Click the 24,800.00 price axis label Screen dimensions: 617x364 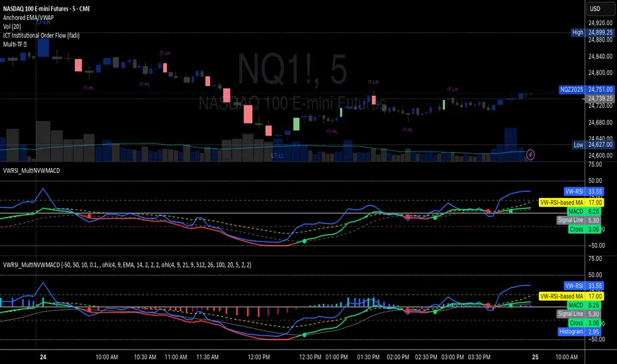coord(600,72)
